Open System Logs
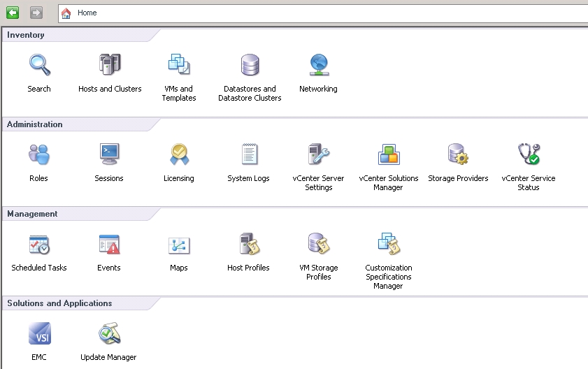Viewport: 588px width, 369px height. (249, 154)
